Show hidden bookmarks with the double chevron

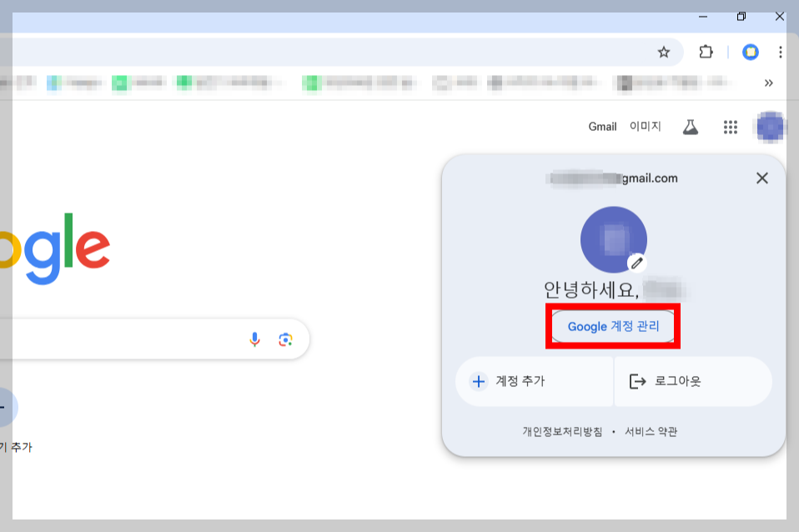(768, 83)
